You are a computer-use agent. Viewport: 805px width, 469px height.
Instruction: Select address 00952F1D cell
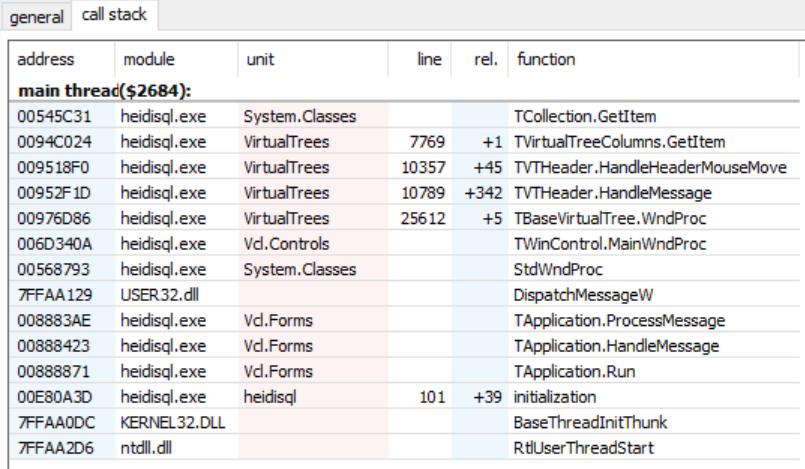point(54,193)
